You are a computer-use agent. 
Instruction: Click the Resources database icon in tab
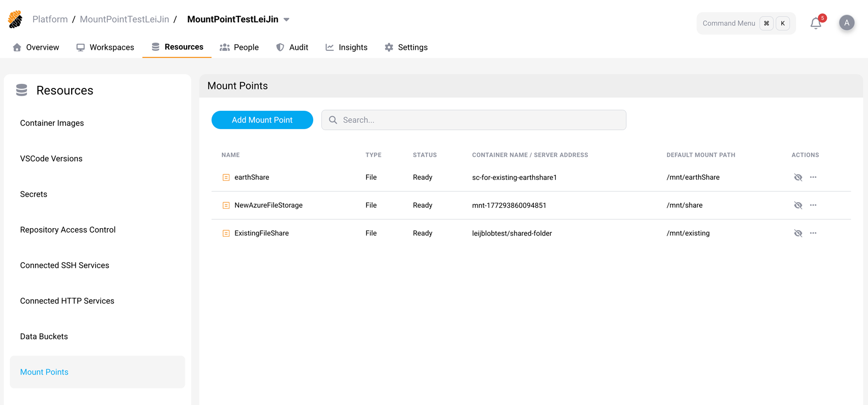tap(156, 47)
